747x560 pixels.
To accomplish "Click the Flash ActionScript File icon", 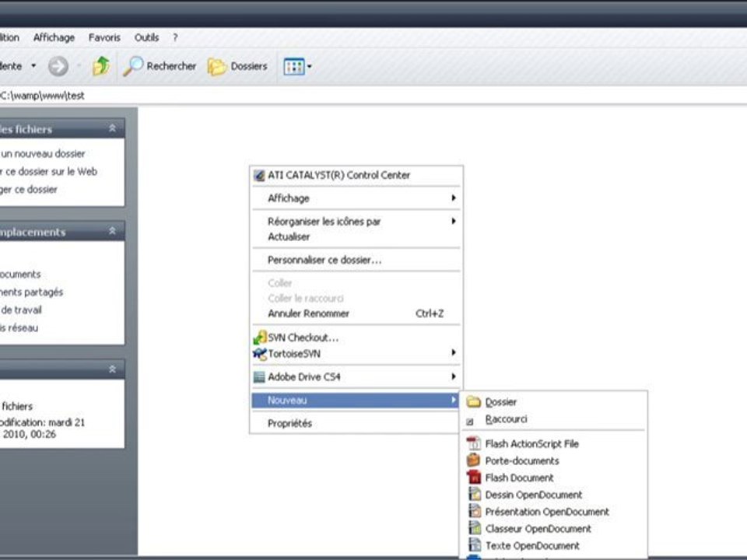I will pos(474,443).
